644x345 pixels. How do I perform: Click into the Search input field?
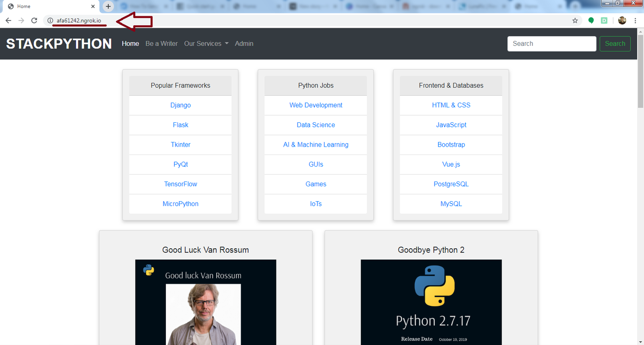pyautogui.click(x=552, y=43)
